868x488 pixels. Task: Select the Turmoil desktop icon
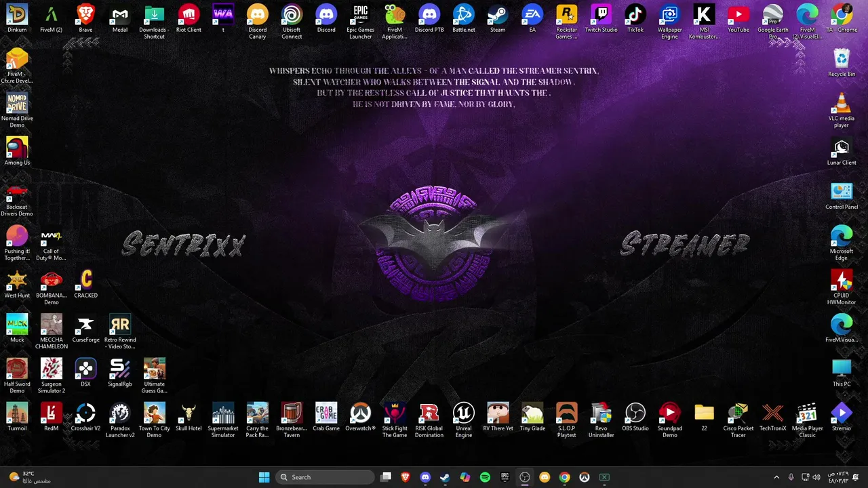point(17,417)
